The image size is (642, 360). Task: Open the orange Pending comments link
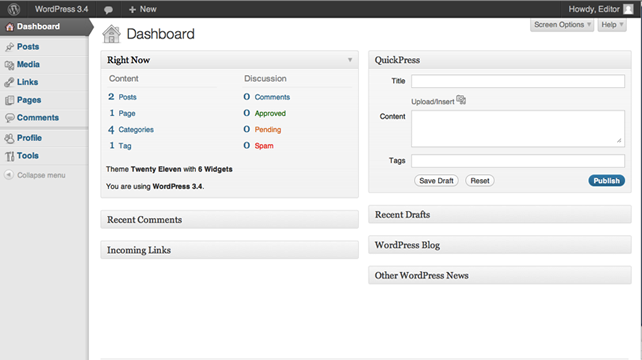tap(268, 130)
